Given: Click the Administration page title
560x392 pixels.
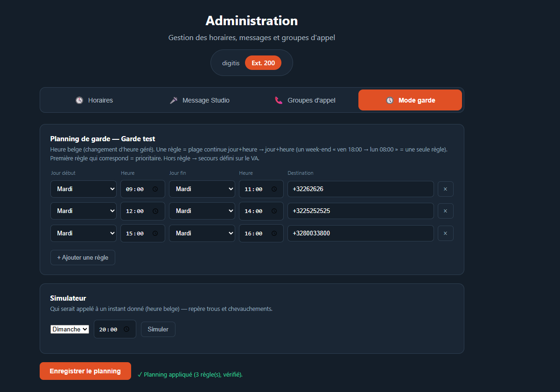Looking at the screenshot, I should 252,21.
